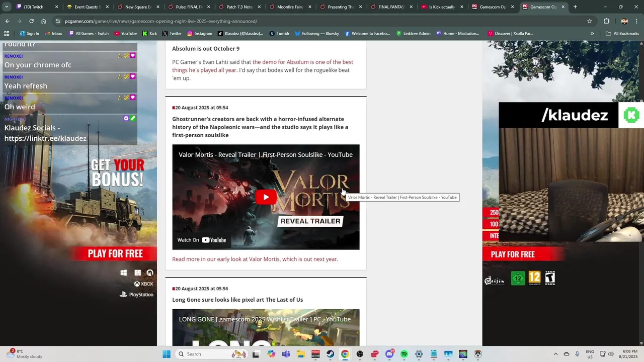
Task: Open the Windows Start menu
Action: [167, 354]
